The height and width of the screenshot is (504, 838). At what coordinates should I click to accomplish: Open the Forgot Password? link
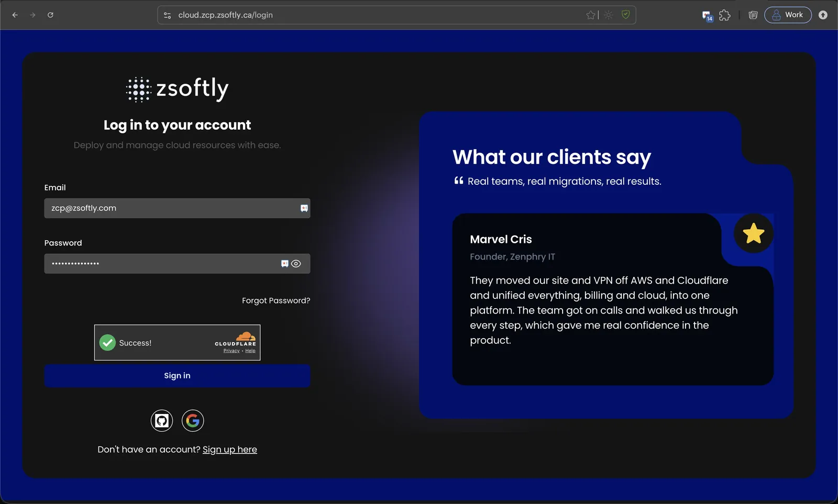(x=276, y=300)
